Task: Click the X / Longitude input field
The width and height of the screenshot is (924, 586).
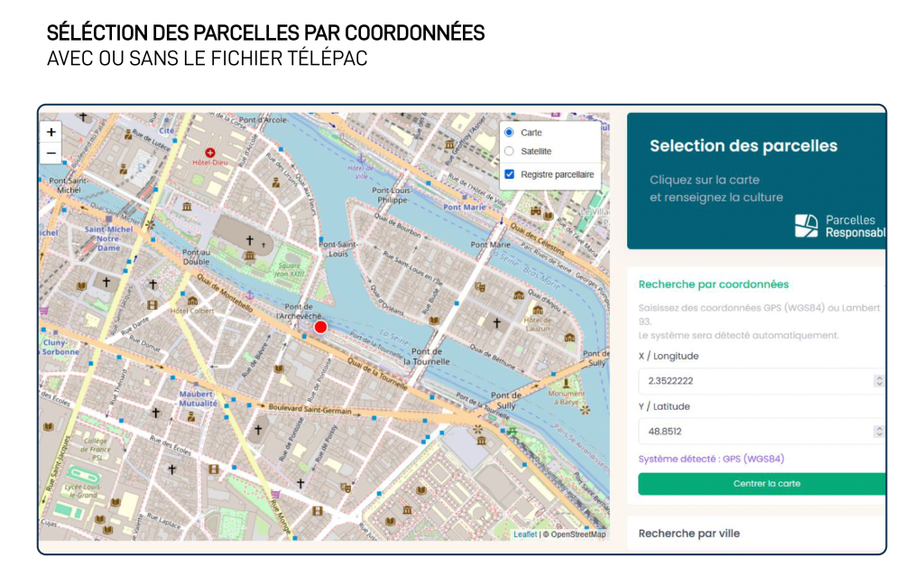Action: 753,381
